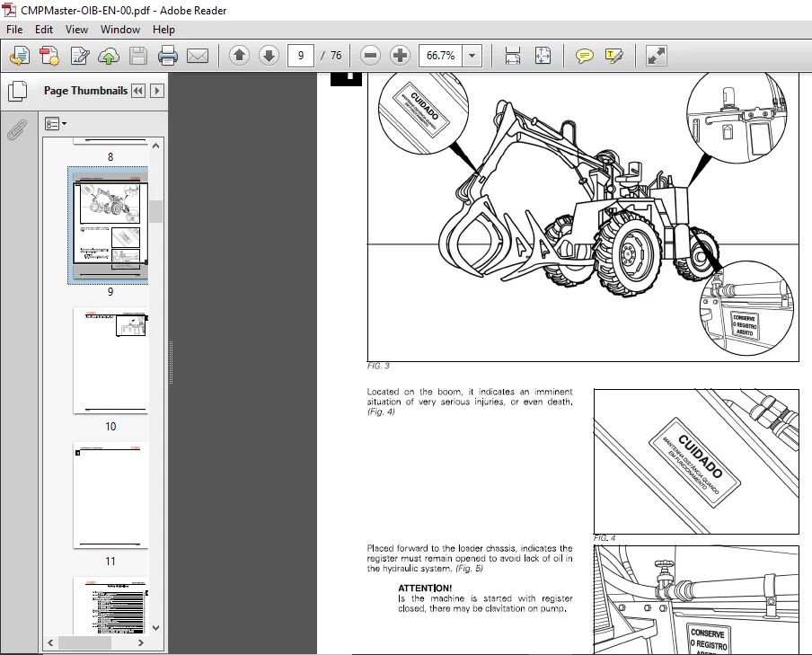Click the Create PDF online icon
Viewport: 812px width, 655px height.
[49, 56]
